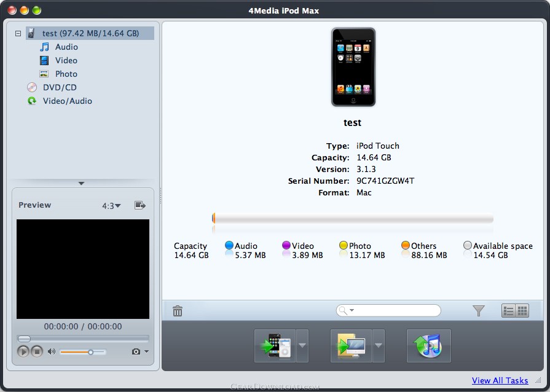Click the Video filmstrip icon
550x392 pixels.
point(44,60)
